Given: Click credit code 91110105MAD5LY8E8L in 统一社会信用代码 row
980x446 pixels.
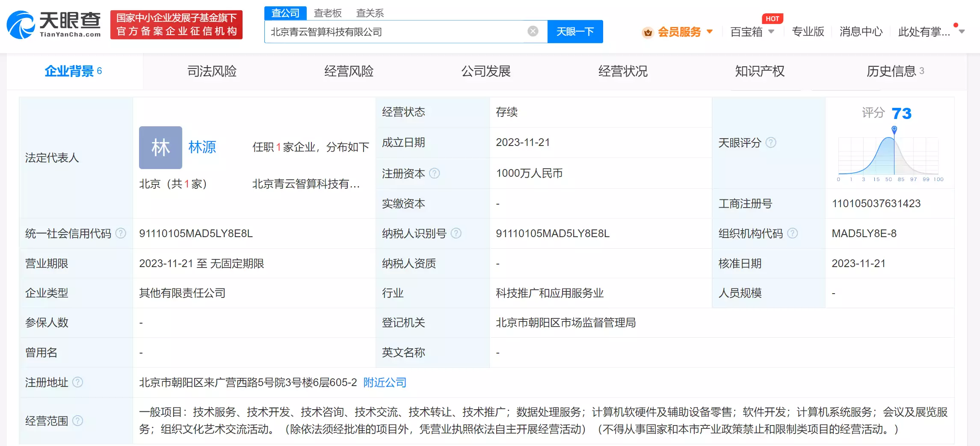Looking at the screenshot, I should click(x=196, y=233).
